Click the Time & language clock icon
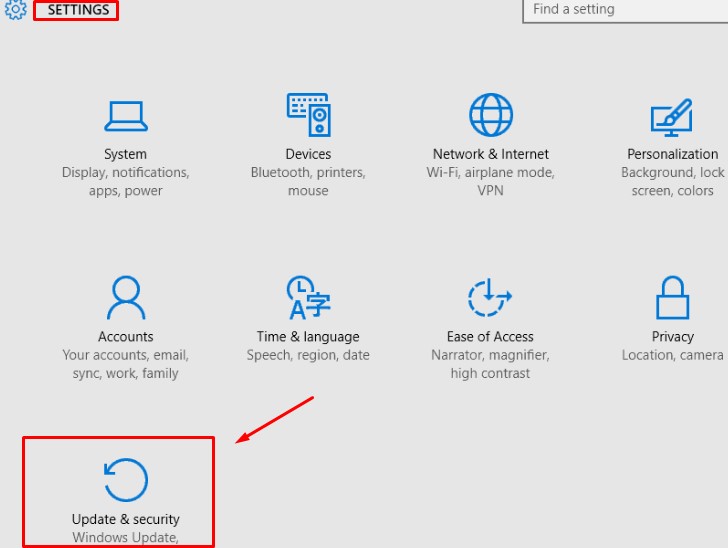 coord(308,298)
